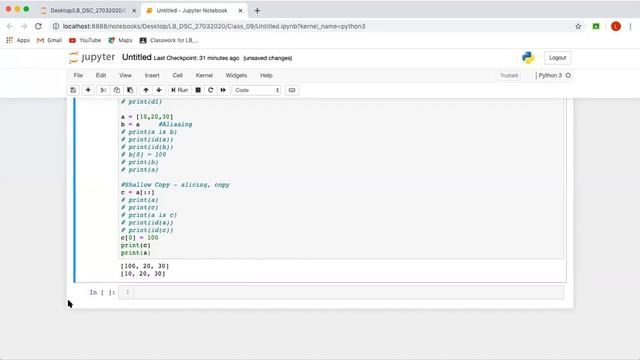Image resolution: width=640 pixels, height=360 pixels.
Task: Click the code line a = [10,20,30]
Action: [147, 117]
